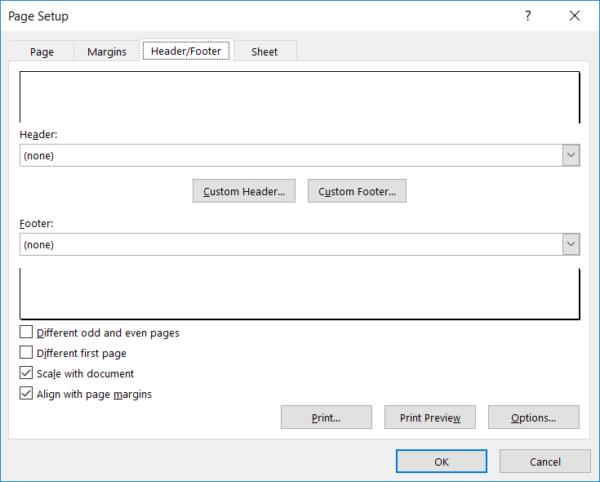Cancel the Page Setup dialog
This screenshot has height=482, width=600.
(545, 461)
